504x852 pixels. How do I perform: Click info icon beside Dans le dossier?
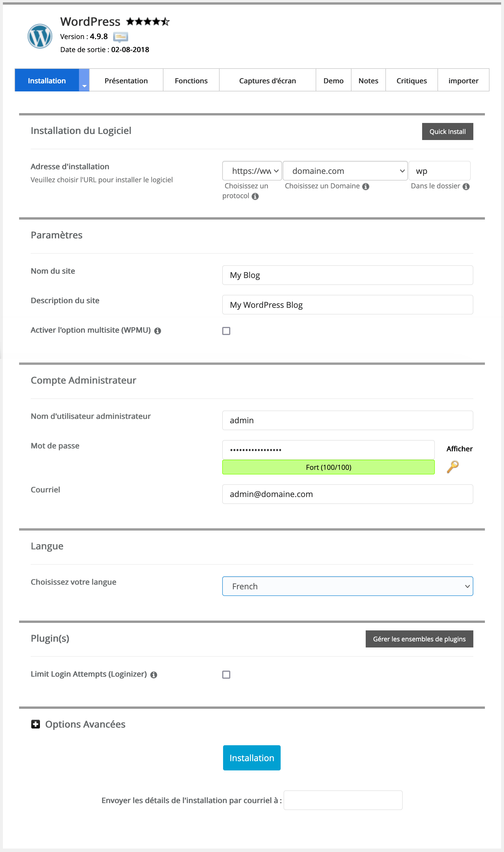click(466, 186)
